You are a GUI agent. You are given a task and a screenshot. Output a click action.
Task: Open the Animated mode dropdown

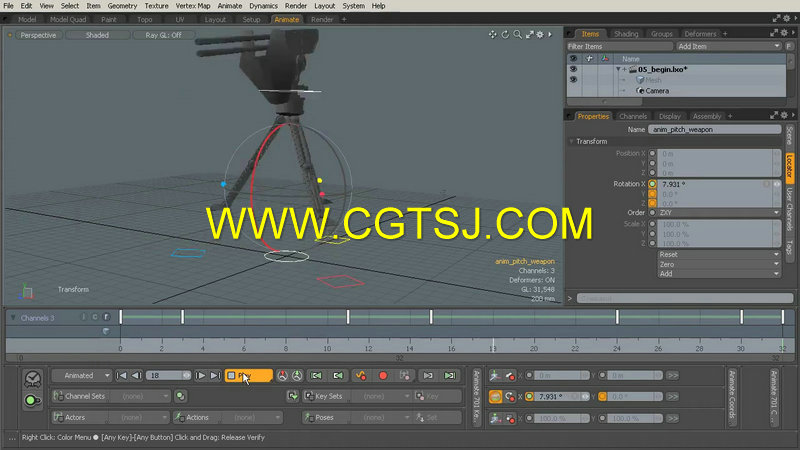coord(82,376)
